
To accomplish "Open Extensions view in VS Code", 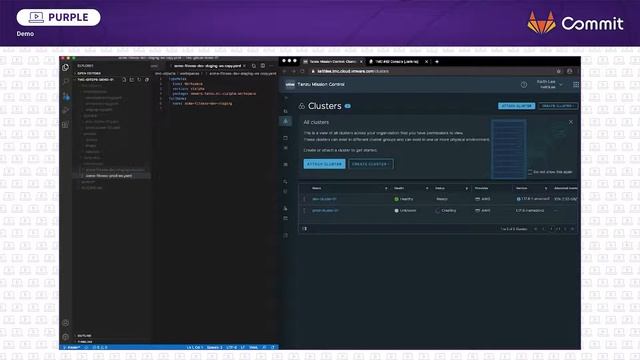I will (x=65, y=124).
